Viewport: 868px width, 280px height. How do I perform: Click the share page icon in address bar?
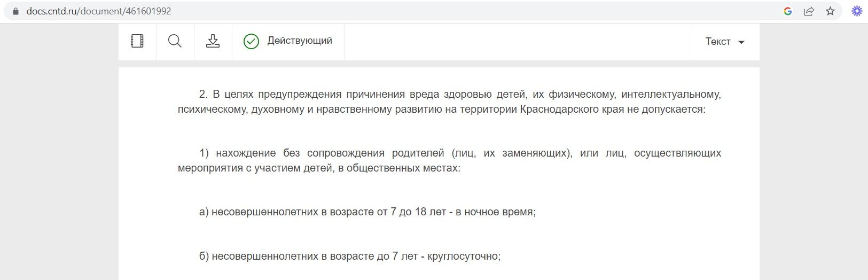coord(809,11)
